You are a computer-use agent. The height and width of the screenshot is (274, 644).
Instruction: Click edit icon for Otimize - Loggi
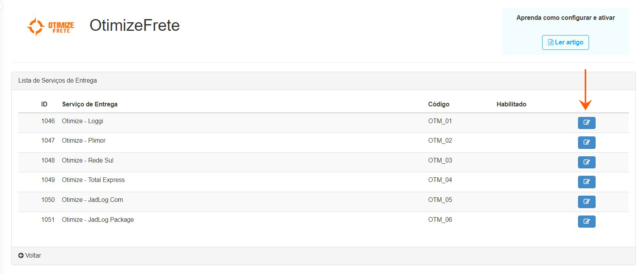point(586,123)
